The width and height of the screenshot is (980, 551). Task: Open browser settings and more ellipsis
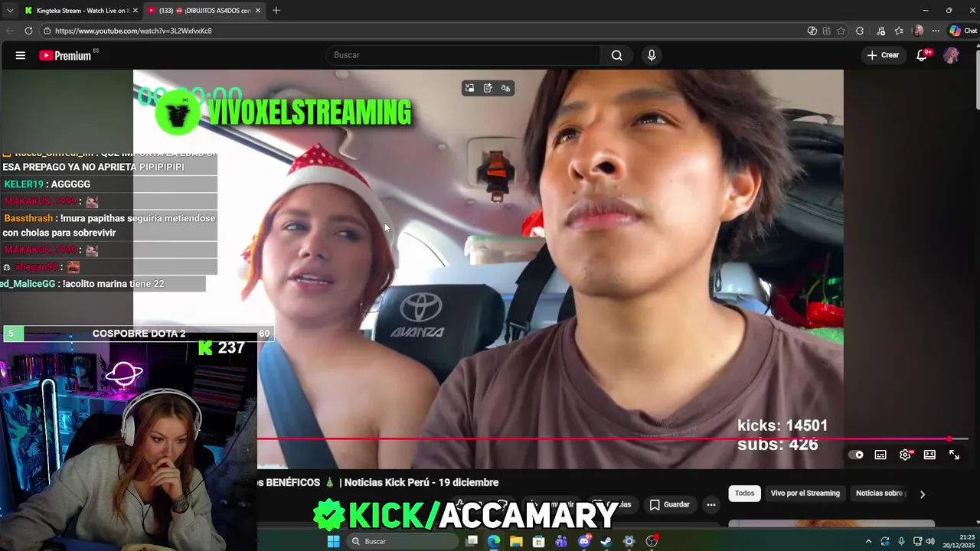pos(936,31)
